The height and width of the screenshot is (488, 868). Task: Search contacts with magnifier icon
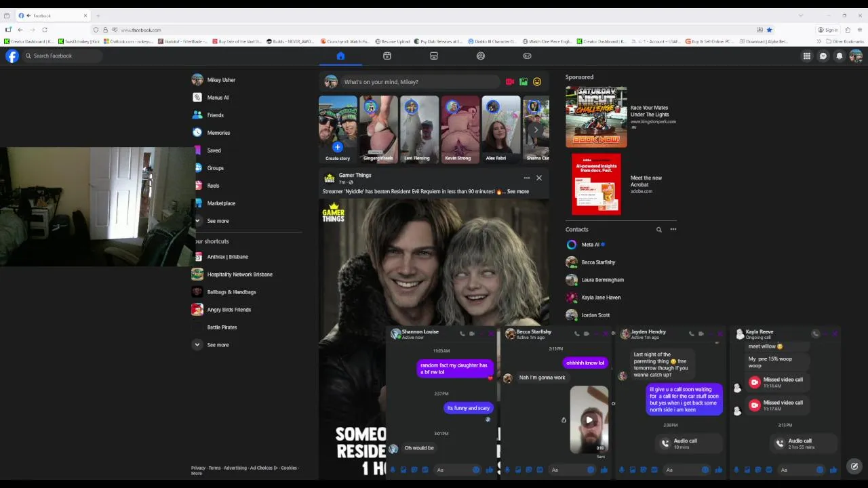click(x=658, y=230)
